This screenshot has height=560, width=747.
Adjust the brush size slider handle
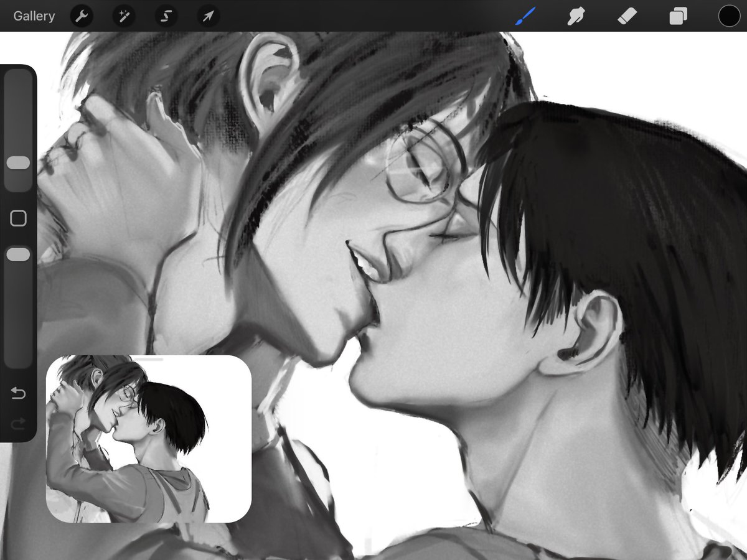[18, 163]
